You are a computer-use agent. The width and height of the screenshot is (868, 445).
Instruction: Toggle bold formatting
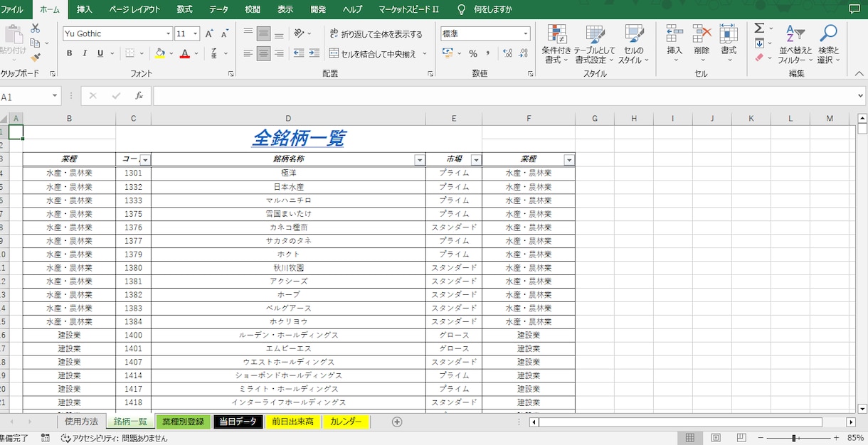[x=69, y=53]
